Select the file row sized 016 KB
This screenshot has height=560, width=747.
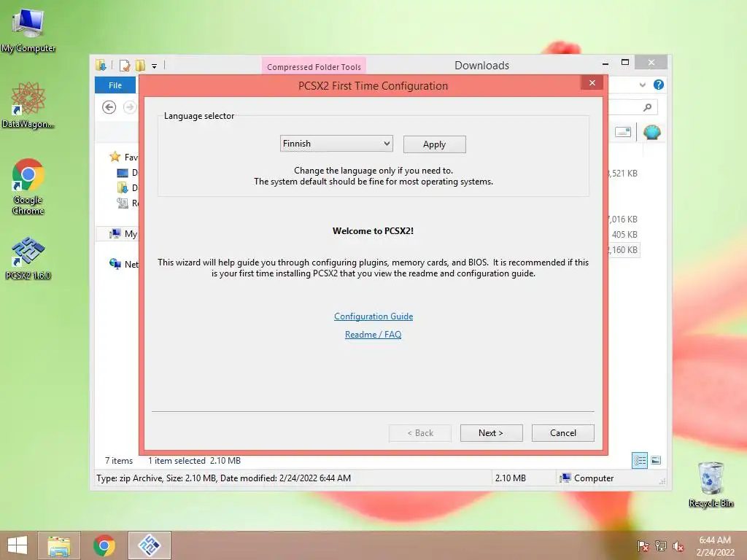[623, 219]
